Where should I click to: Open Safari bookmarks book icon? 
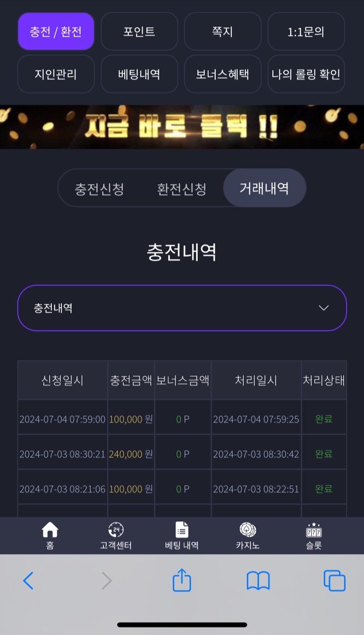[259, 581]
